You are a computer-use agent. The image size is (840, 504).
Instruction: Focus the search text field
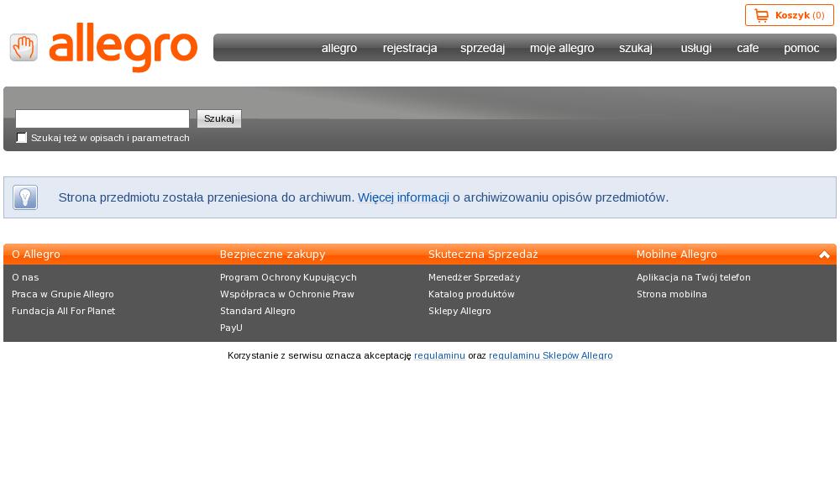point(102,118)
